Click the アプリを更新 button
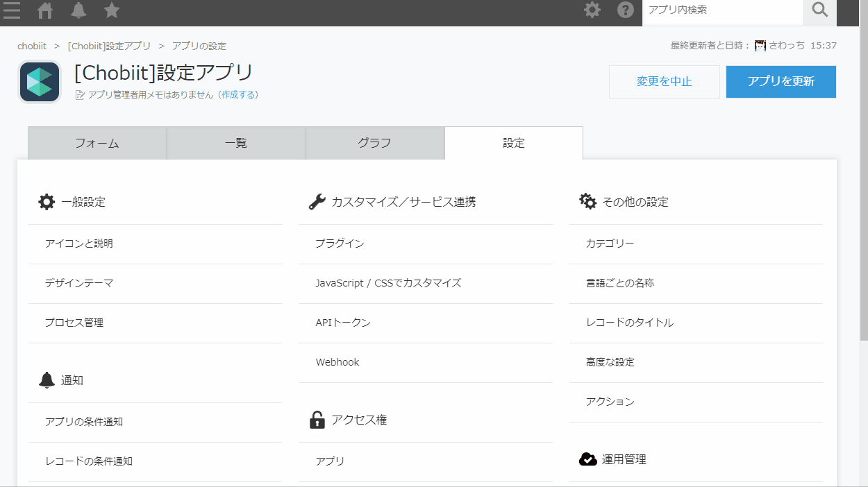The image size is (868, 487). [781, 81]
